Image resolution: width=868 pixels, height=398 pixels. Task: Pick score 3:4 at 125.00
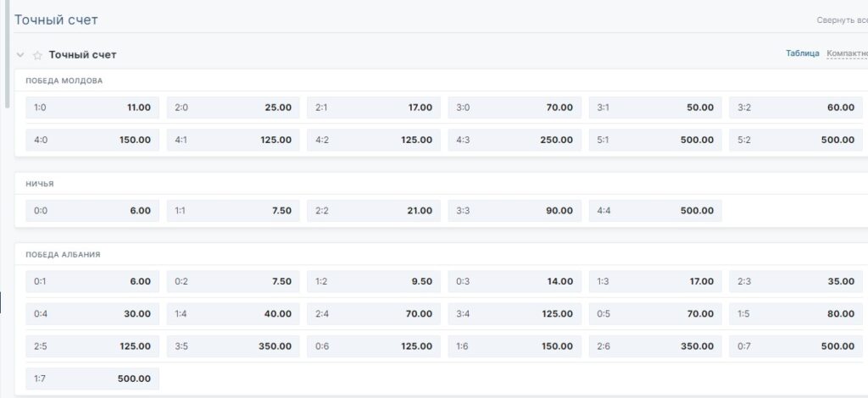click(515, 313)
